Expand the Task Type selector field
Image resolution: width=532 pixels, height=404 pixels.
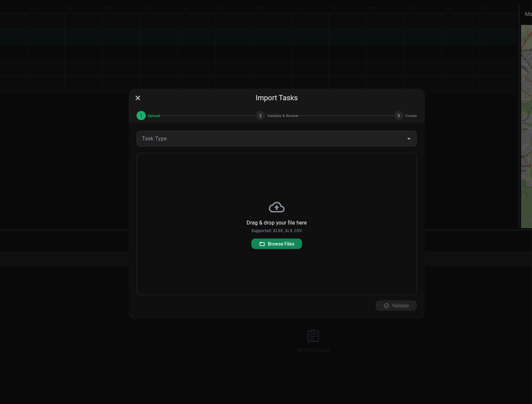[x=276, y=138]
